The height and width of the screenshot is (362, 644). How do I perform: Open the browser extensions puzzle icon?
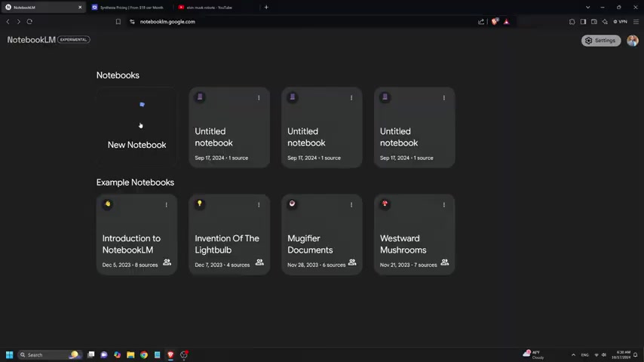(572, 22)
